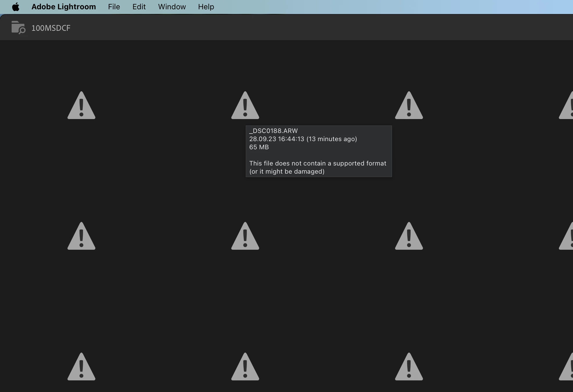Open the Apple menu

point(16,7)
